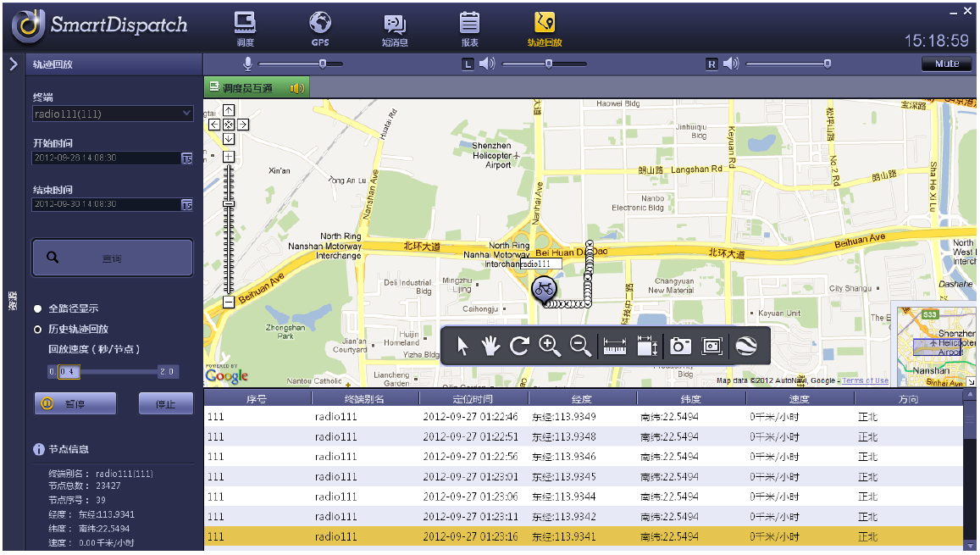Click the 定位时间 column header

pos(473,399)
